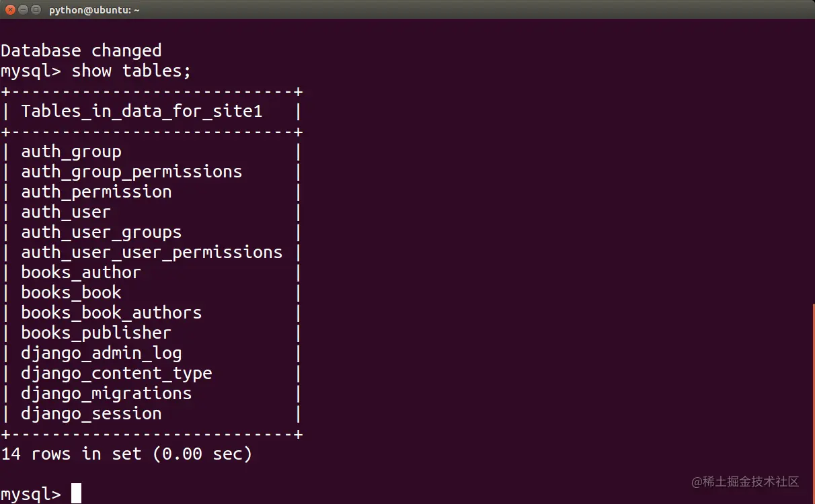
Task: Click the books_publisher table name
Action: click(x=96, y=333)
